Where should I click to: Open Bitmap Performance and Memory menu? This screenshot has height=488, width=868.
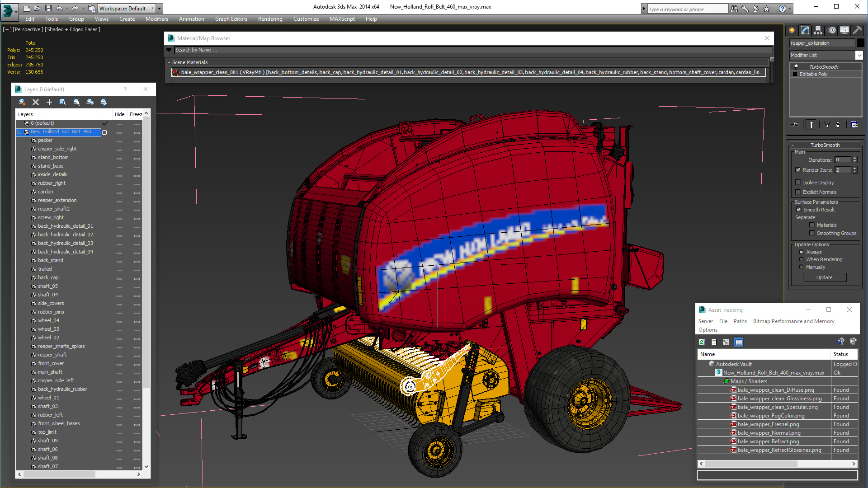coord(793,321)
